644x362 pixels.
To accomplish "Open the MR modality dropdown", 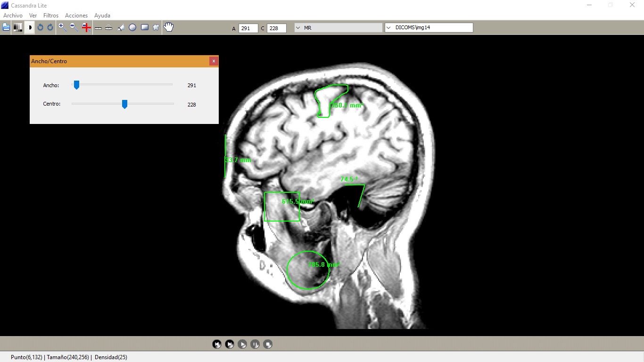I will [338, 28].
